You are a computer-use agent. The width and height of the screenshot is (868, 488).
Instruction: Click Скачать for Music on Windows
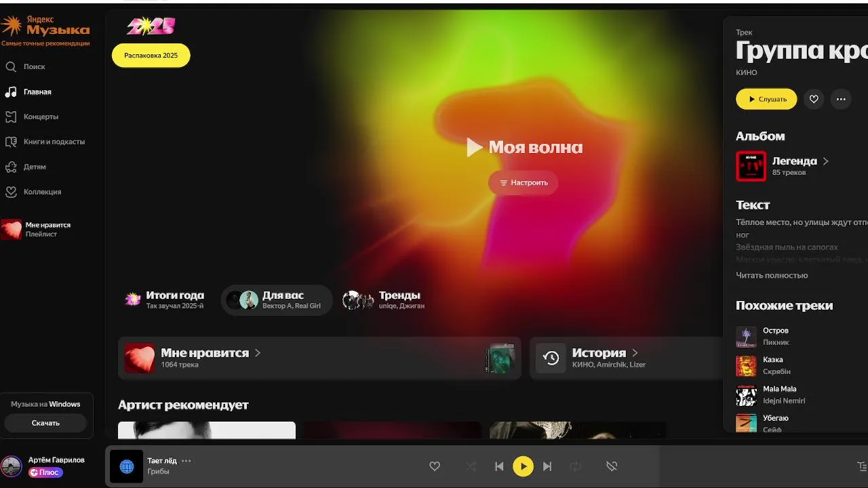[45, 423]
